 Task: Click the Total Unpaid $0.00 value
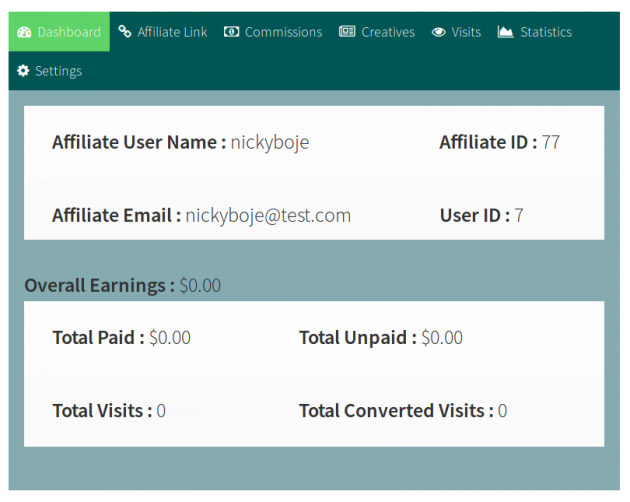[442, 338]
